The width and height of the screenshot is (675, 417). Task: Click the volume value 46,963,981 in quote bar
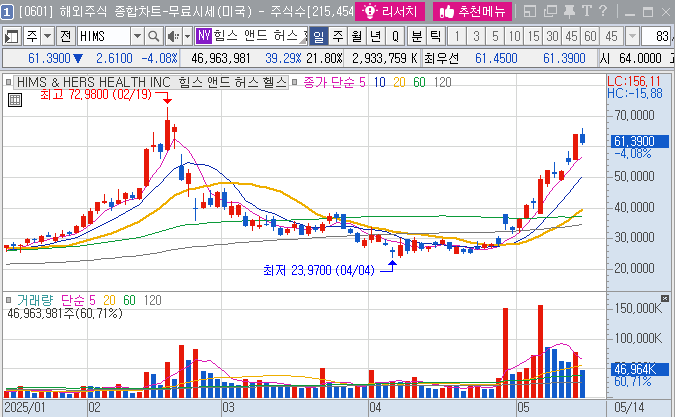220,58
